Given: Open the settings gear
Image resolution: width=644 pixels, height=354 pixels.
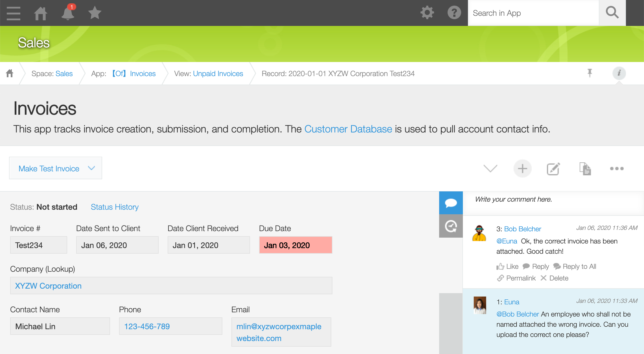Looking at the screenshot, I should pos(427,12).
